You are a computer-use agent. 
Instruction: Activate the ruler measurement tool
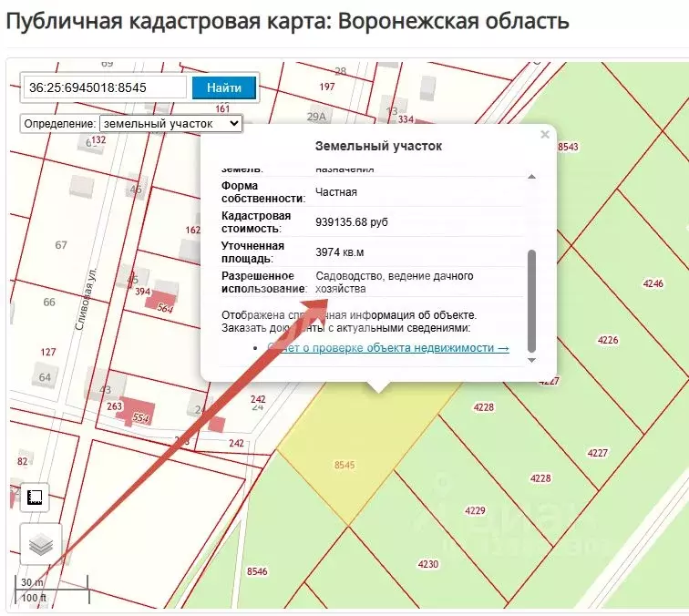[36, 498]
